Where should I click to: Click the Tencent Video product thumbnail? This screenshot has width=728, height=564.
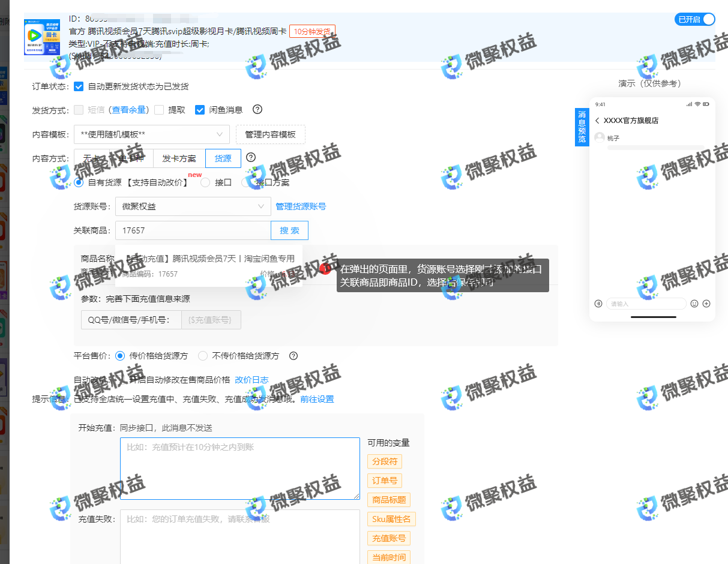pyautogui.click(x=42, y=37)
